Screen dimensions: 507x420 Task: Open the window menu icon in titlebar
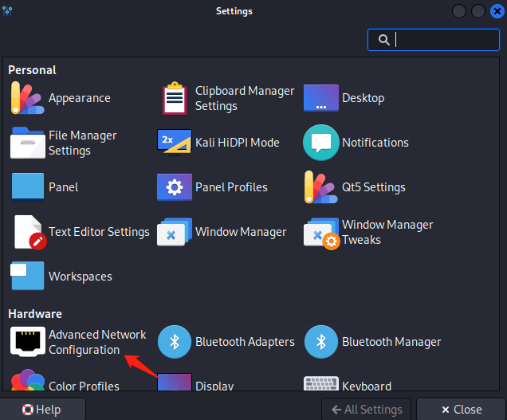click(x=10, y=11)
